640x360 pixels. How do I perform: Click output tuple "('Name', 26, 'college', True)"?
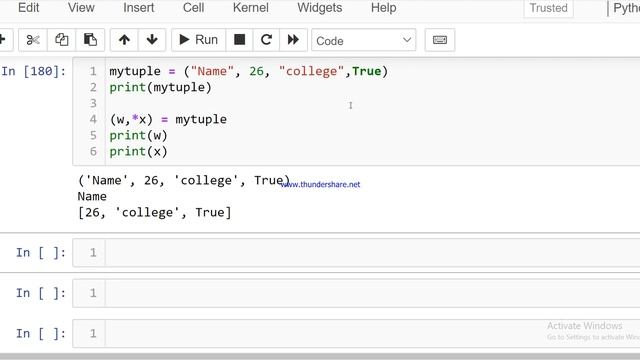[184, 180]
